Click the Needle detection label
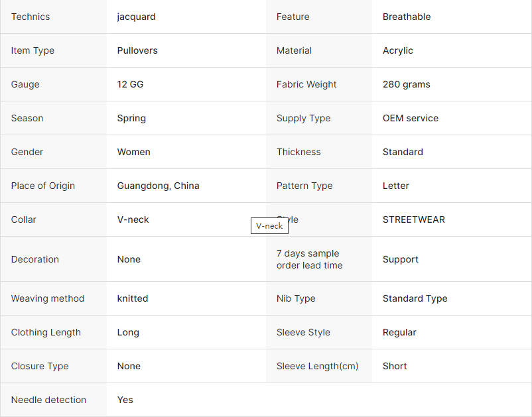The image size is (532, 417). click(x=48, y=400)
